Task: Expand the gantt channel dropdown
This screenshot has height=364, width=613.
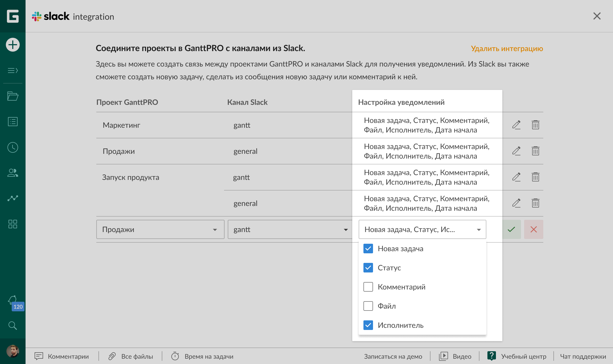Action: point(290,229)
